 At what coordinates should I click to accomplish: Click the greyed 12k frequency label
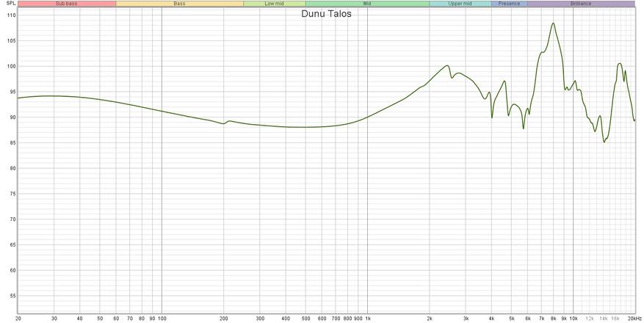[590, 319]
